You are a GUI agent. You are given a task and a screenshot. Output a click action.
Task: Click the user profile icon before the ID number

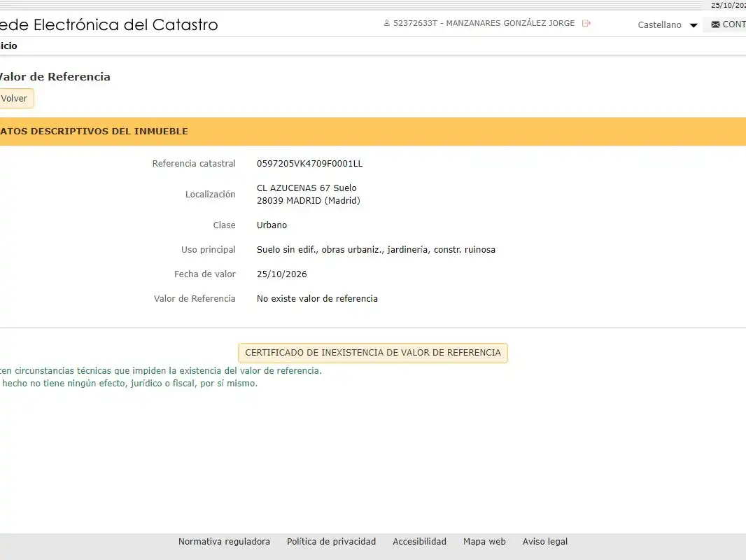[387, 23]
